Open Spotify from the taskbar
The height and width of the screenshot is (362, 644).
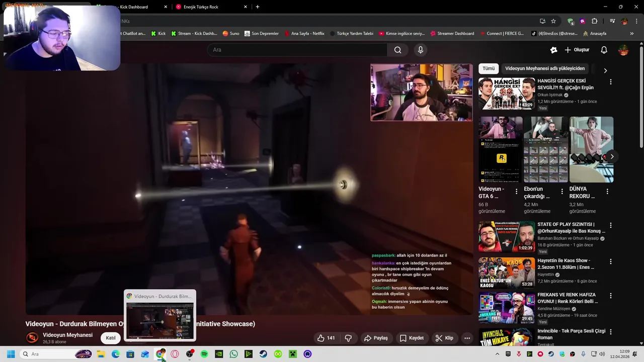[x=204, y=354]
